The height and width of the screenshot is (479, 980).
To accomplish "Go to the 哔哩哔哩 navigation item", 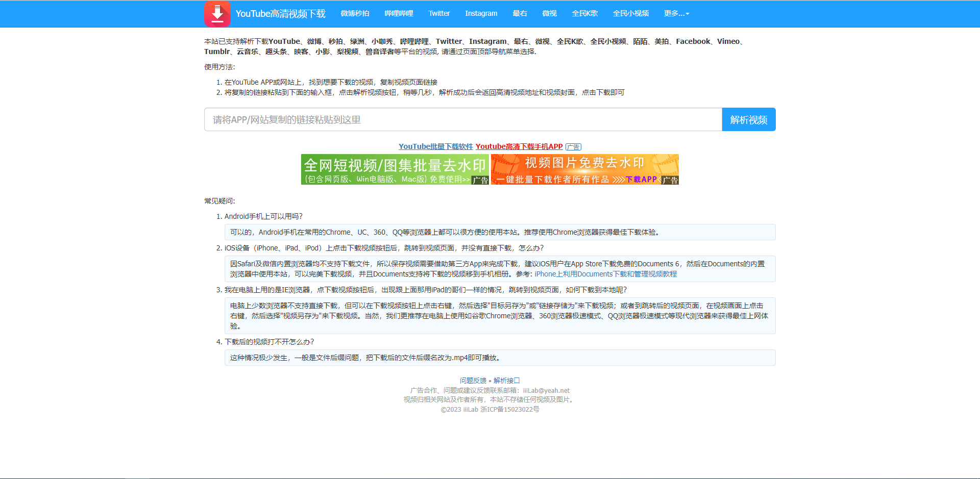I will (399, 13).
